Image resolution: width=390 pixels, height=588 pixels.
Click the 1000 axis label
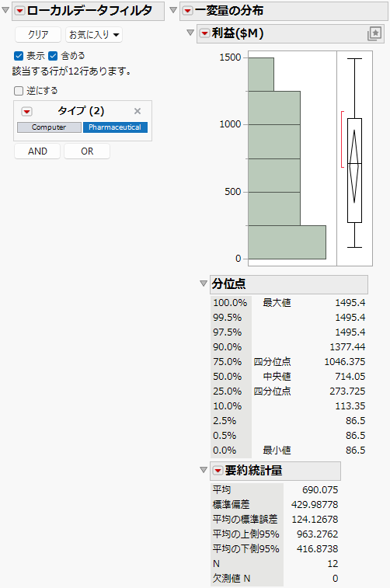[x=230, y=124]
